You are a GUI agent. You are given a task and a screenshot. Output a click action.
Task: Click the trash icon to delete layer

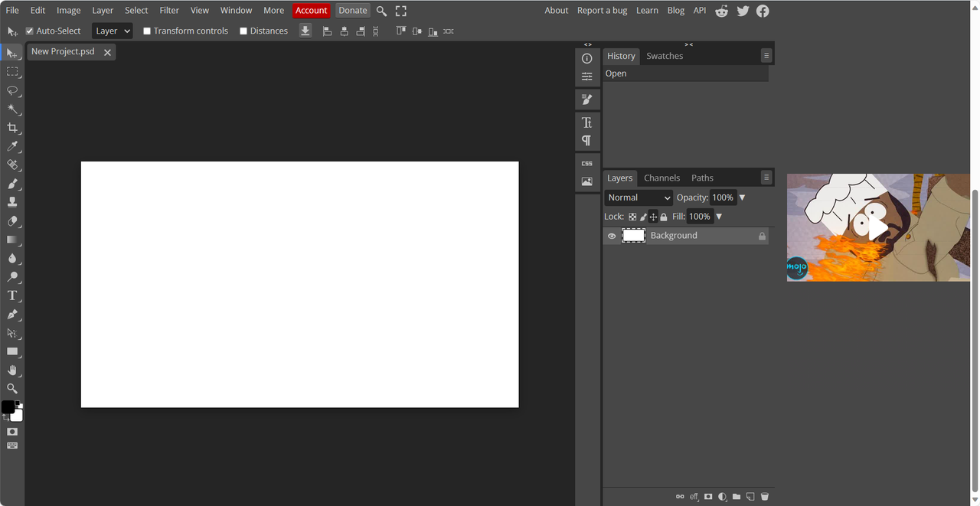[x=764, y=497]
